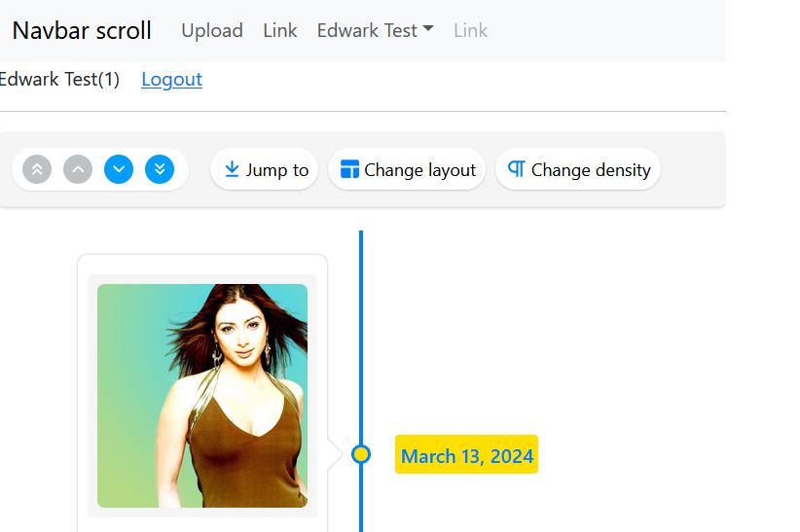Click the jump to first double-chevron up icon
This screenshot has height=532, width=800.
pos(37,169)
